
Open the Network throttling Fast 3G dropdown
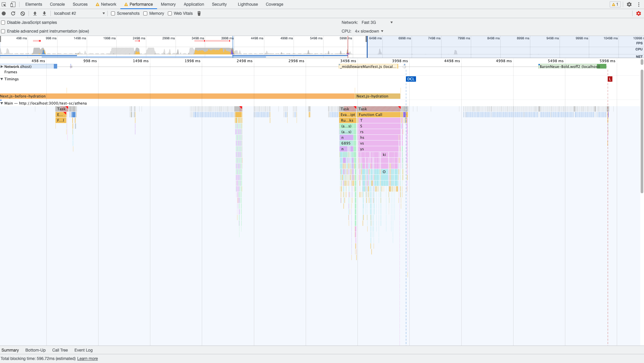376,22
